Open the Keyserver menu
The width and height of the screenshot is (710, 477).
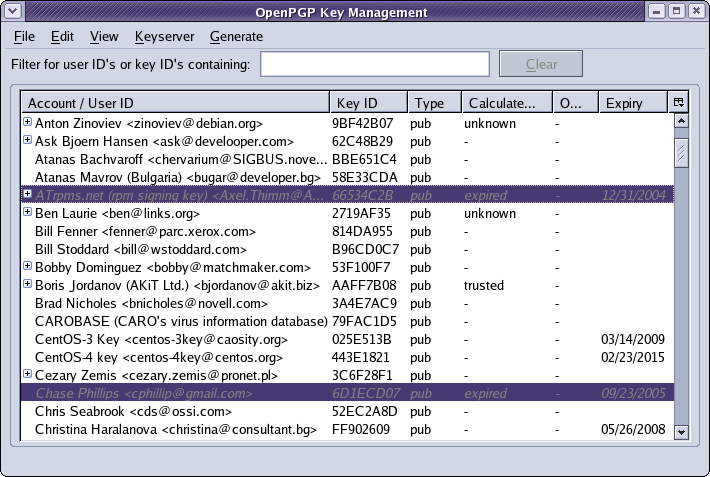tap(164, 37)
